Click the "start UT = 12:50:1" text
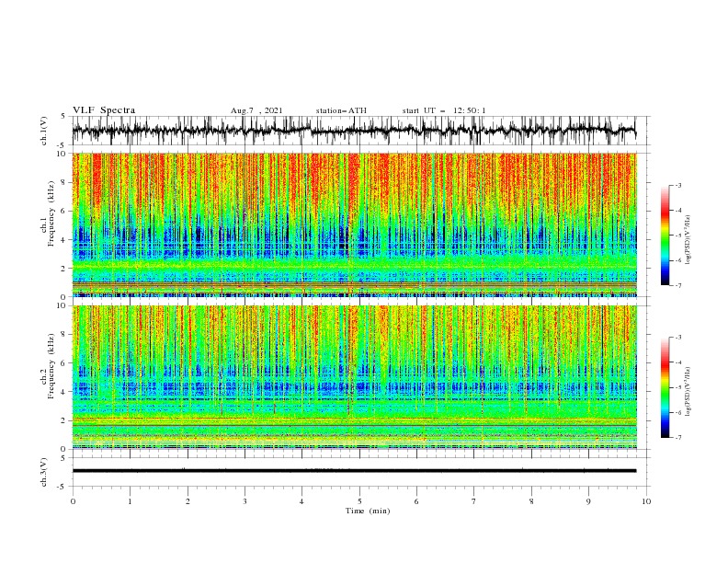Viewport: 728px width, 563px height. 444,110
